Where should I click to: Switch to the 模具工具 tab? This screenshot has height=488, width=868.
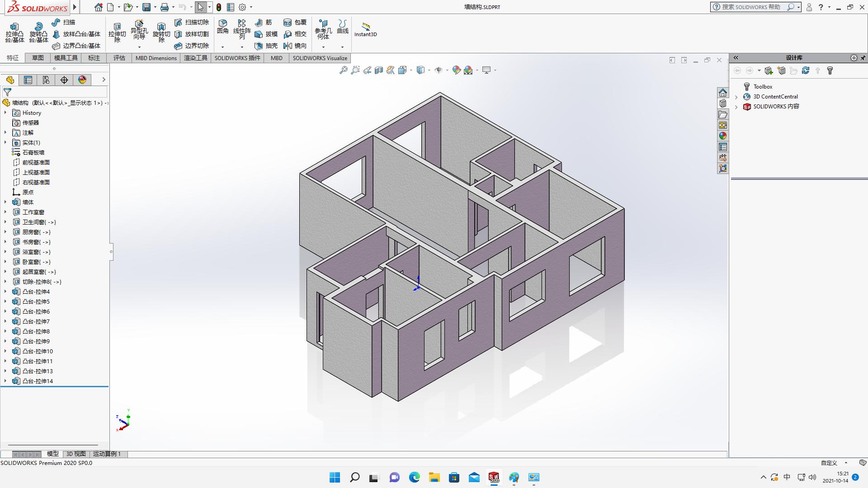[x=66, y=58]
